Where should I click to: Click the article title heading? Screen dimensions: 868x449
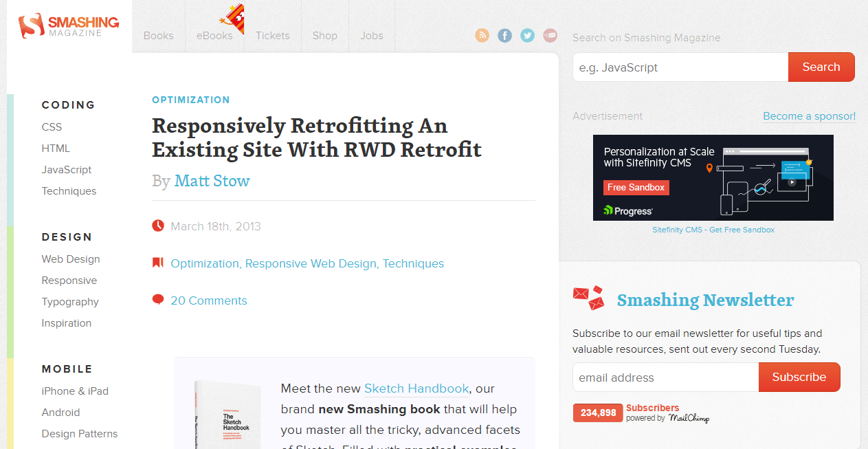pos(317,138)
